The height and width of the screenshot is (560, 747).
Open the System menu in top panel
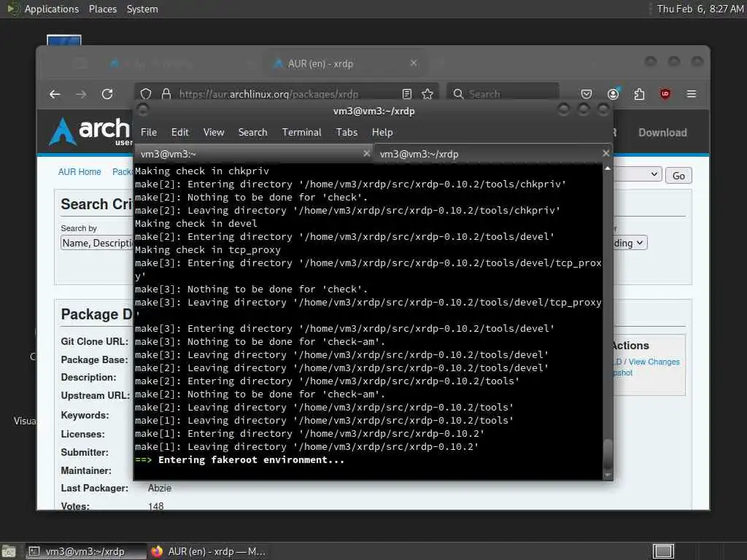pos(142,9)
